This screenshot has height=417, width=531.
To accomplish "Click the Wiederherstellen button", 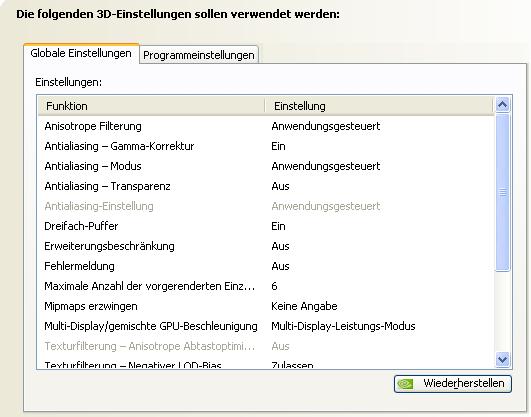I will point(453,384).
